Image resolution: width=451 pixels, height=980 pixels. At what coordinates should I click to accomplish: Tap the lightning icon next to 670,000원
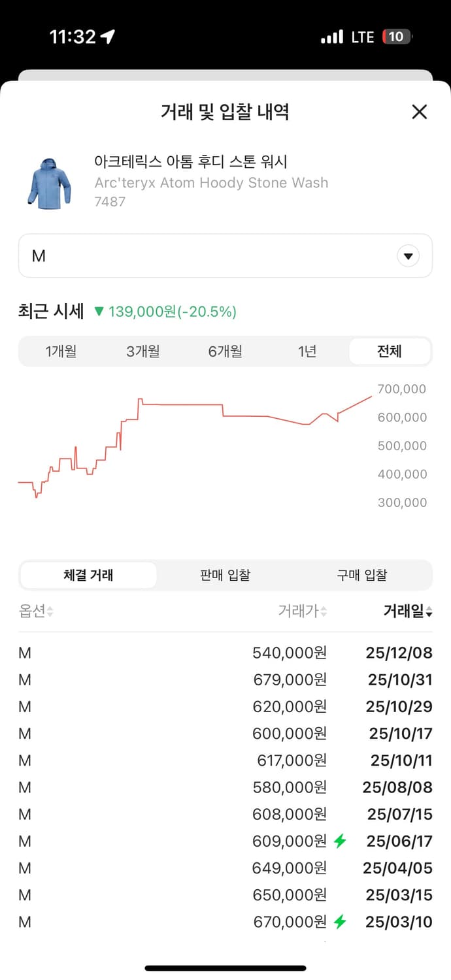[x=341, y=922]
